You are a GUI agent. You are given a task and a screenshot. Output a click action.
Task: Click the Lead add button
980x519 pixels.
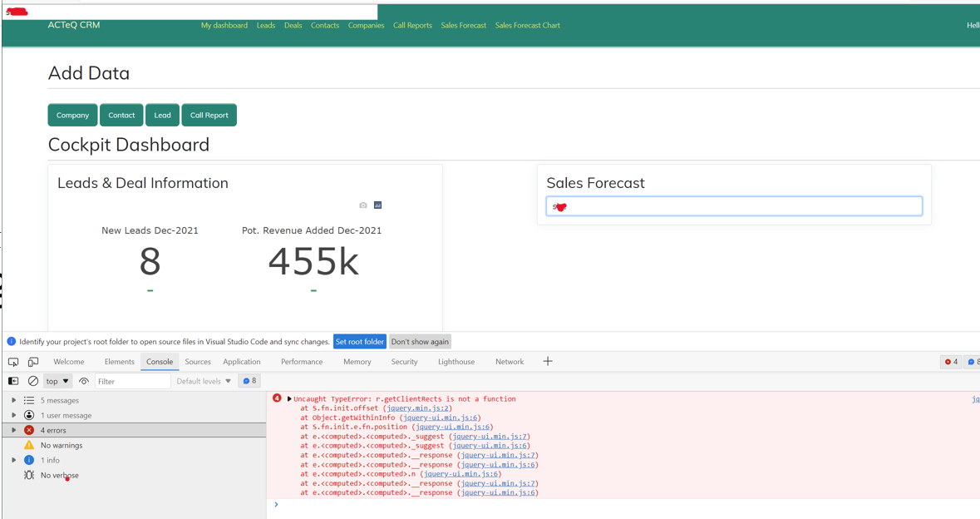click(x=162, y=115)
